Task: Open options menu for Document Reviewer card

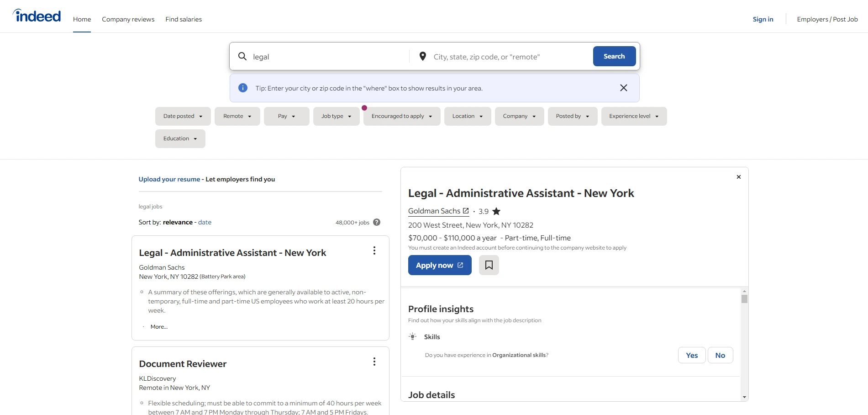Action: point(374,362)
